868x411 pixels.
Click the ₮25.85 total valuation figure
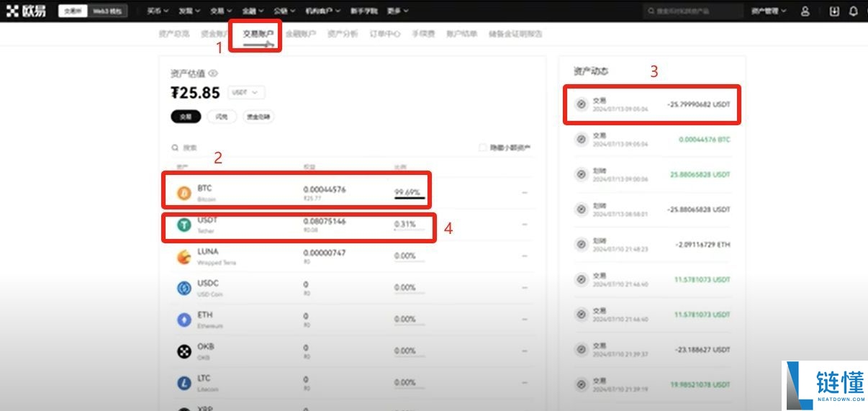195,93
